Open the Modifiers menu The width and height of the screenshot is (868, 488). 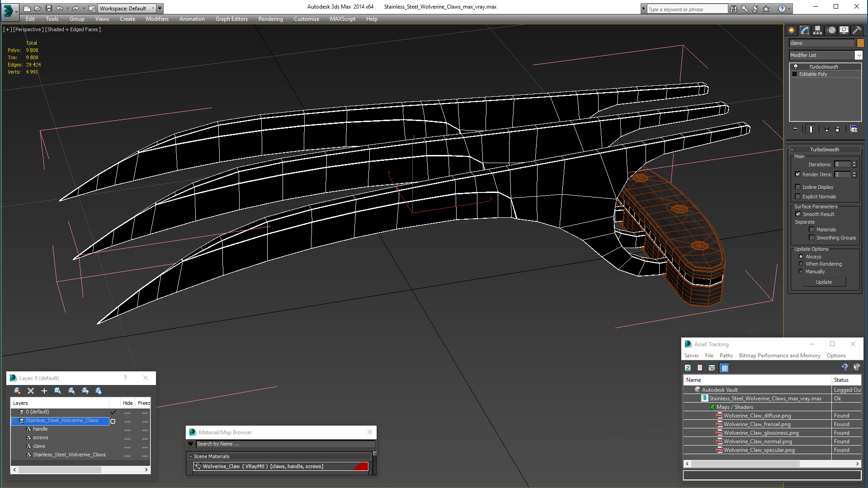[x=157, y=19]
